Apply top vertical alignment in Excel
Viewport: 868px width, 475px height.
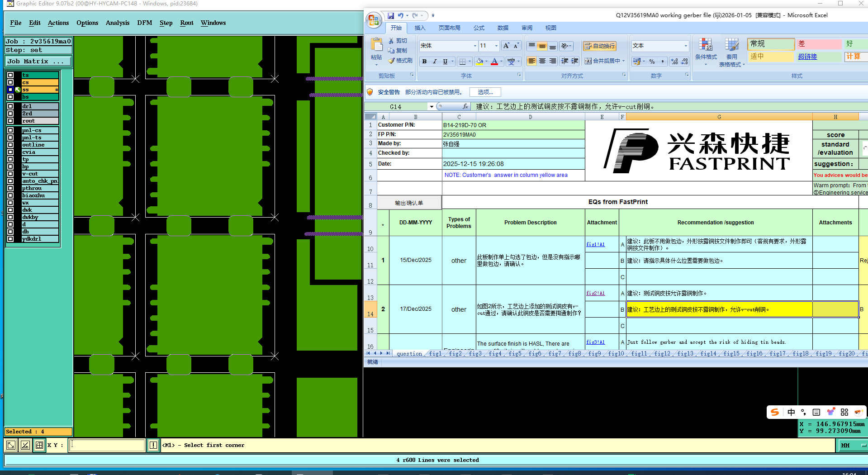(x=532, y=46)
